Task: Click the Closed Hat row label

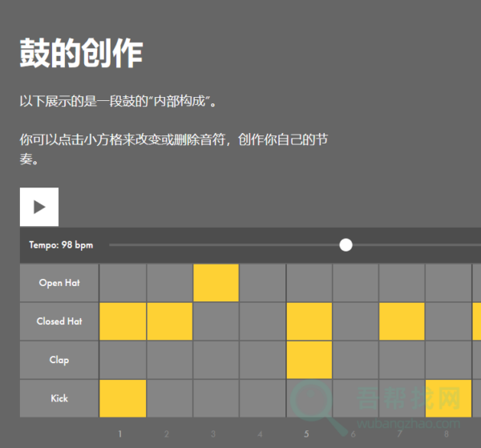Action: [59, 321]
